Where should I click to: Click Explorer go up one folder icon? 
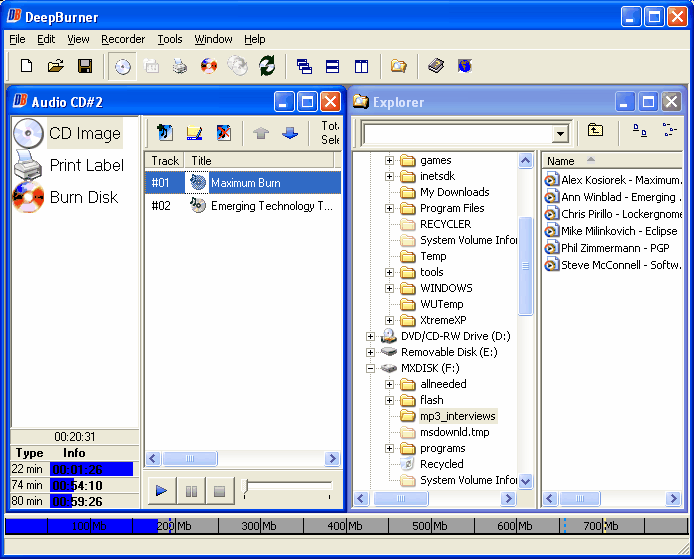[x=595, y=130]
